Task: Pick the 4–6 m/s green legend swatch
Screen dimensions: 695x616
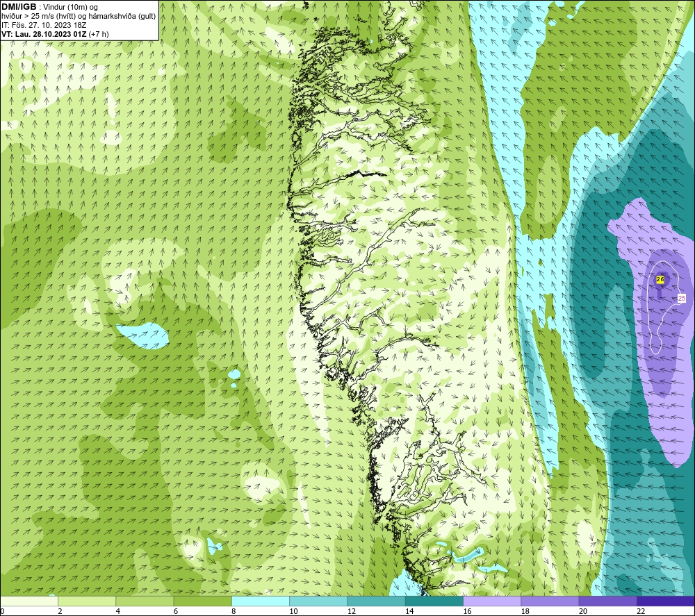Action: coord(145,601)
